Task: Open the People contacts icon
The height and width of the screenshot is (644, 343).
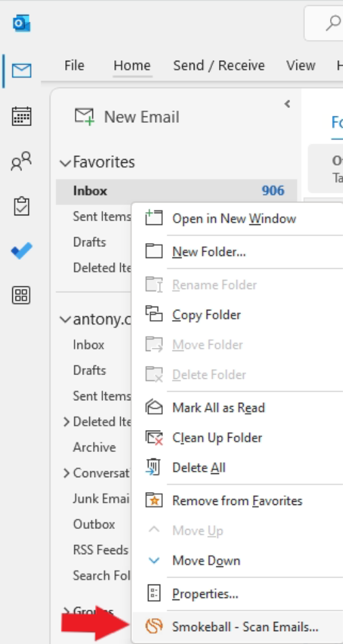Action: point(21,161)
